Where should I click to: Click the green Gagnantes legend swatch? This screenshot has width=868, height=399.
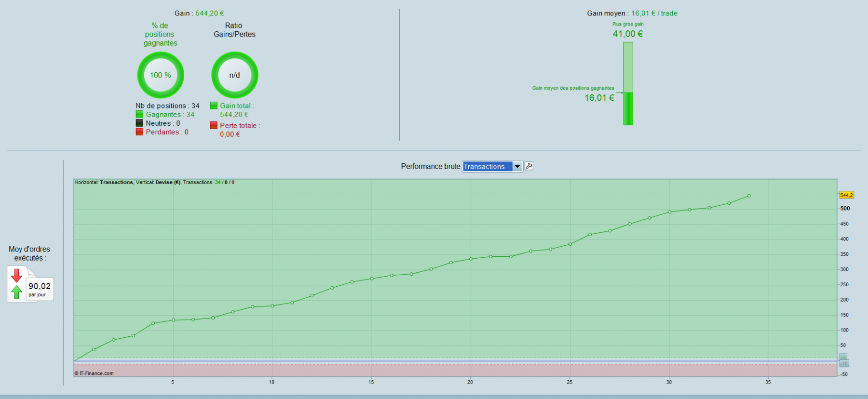point(139,114)
